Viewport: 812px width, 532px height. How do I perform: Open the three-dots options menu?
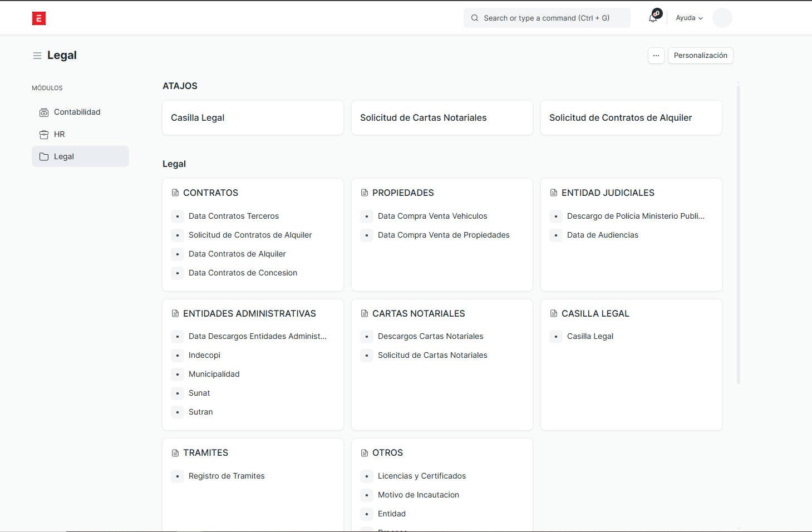tap(656, 56)
